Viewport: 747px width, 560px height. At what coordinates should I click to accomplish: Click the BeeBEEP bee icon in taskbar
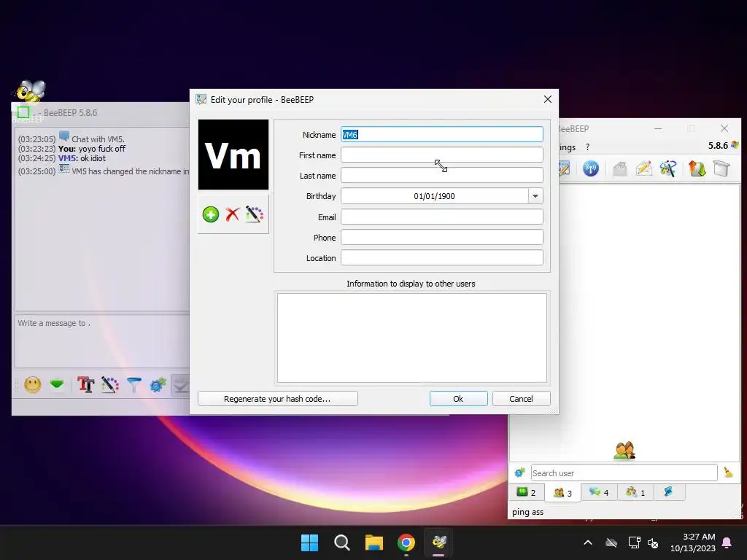[x=438, y=542]
